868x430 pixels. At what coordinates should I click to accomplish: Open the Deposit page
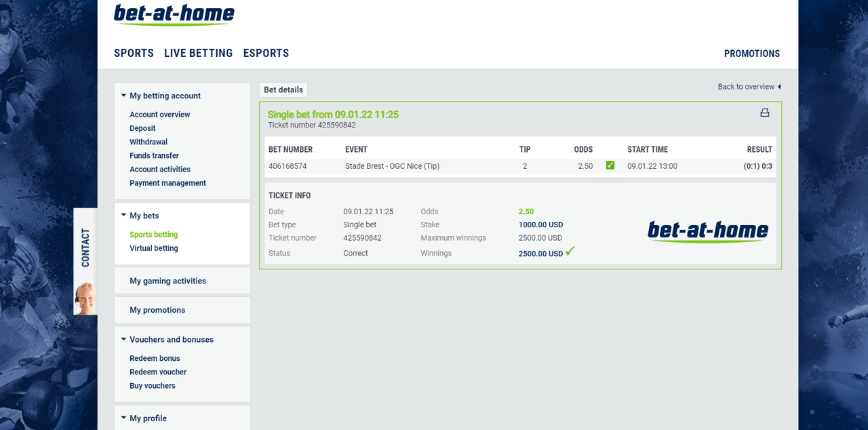pyautogui.click(x=142, y=128)
